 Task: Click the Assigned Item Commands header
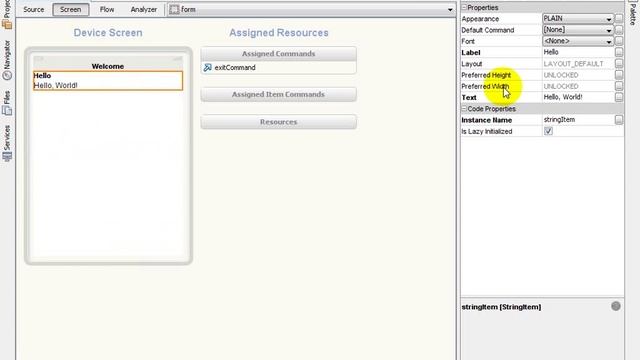[x=278, y=94]
